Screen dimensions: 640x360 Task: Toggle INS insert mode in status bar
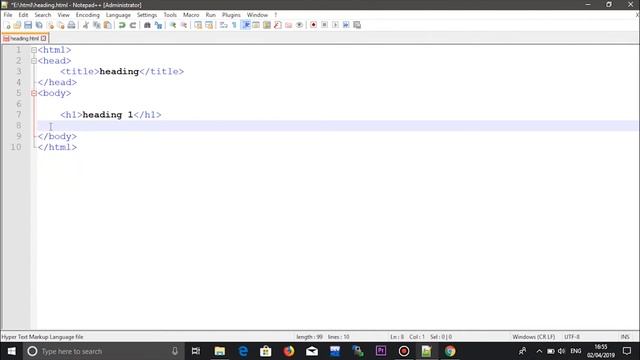click(x=625, y=337)
